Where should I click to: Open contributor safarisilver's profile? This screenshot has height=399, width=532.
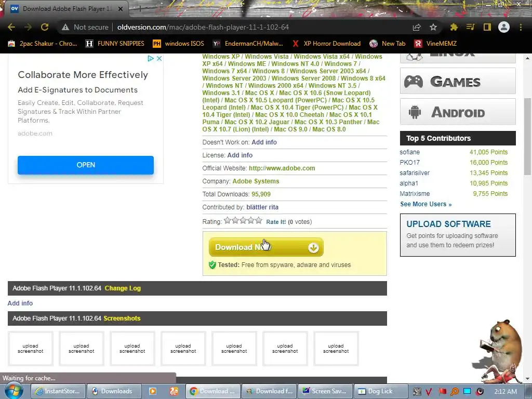[x=415, y=173]
